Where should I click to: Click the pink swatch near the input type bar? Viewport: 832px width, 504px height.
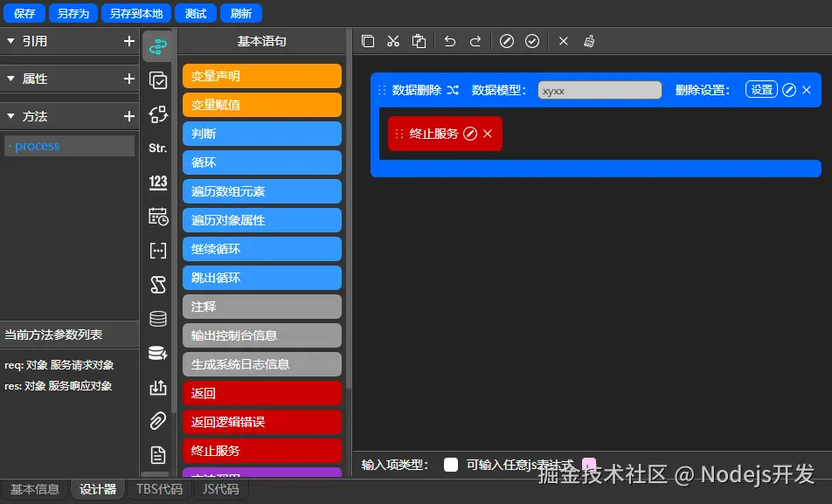[x=588, y=465]
